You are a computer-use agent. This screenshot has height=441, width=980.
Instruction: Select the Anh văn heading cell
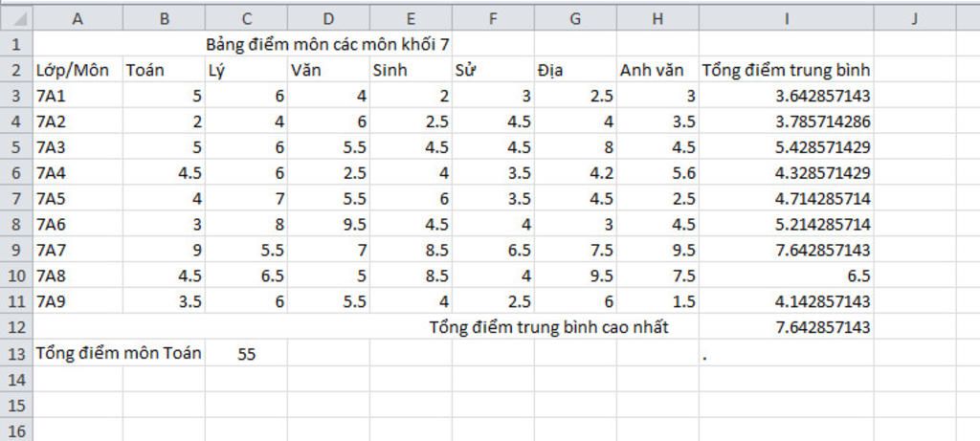(x=657, y=70)
